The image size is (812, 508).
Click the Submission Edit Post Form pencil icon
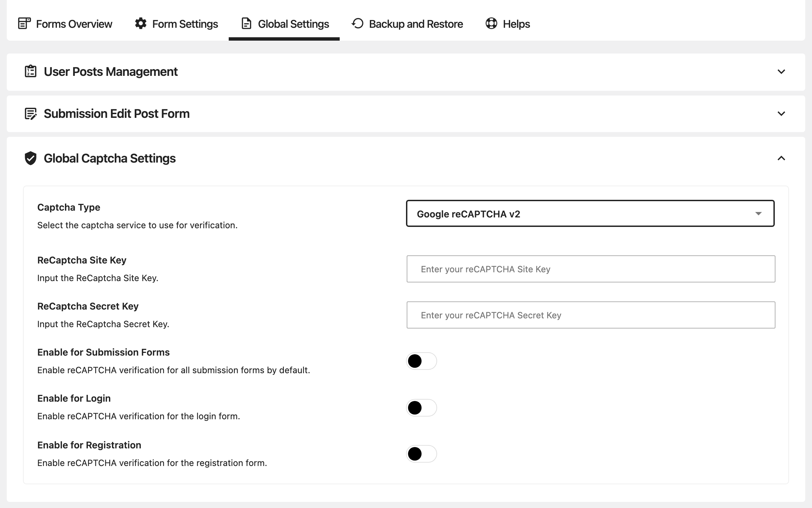point(30,113)
